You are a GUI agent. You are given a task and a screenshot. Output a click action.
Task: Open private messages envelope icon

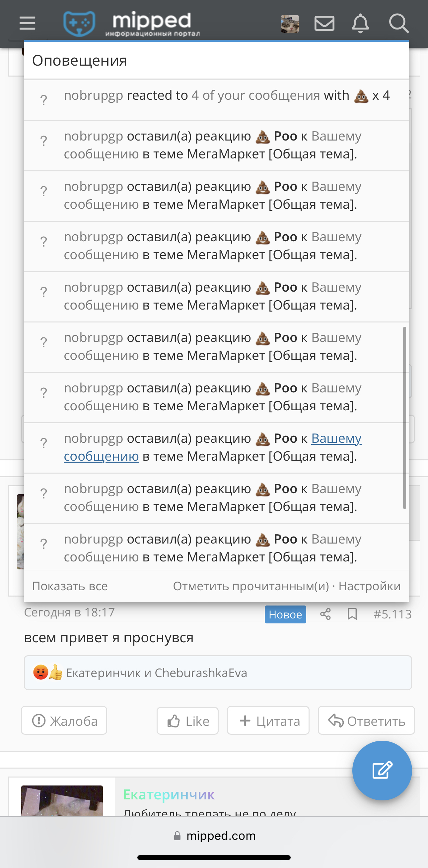point(324,24)
